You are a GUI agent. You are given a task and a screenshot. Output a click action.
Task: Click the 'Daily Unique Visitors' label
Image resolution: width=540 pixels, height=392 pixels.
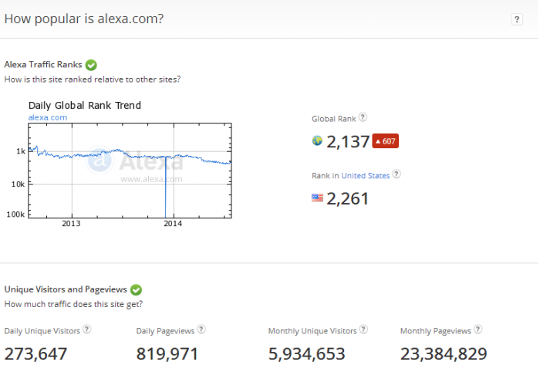[x=42, y=331]
